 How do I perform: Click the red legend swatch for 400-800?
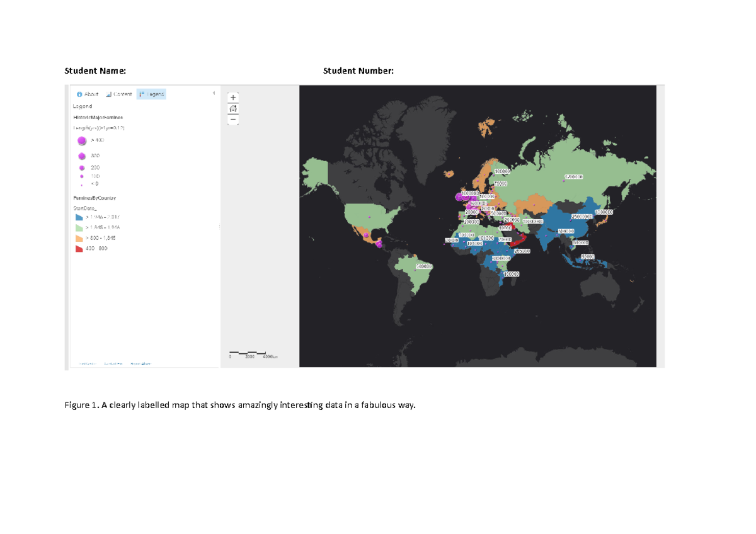[79, 249]
